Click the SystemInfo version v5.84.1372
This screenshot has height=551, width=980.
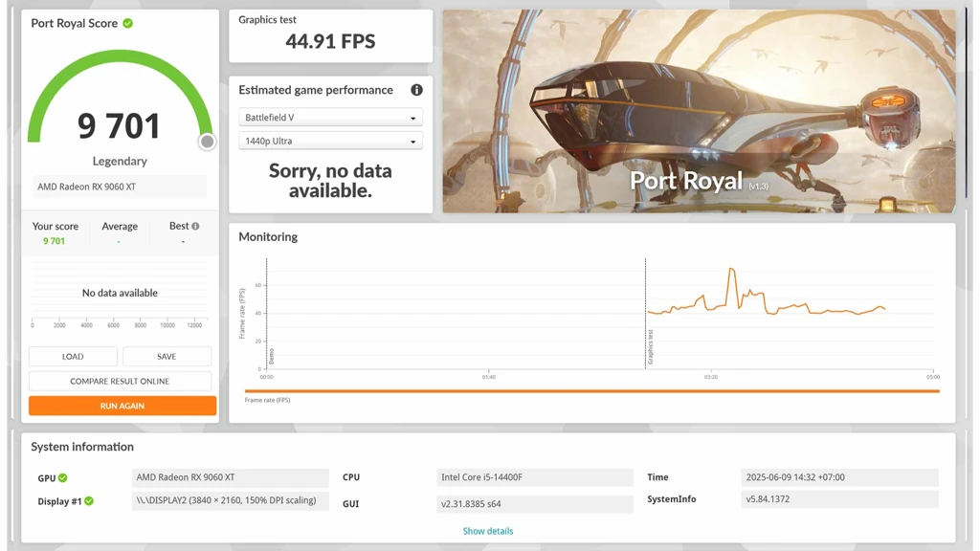coord(839,499)
